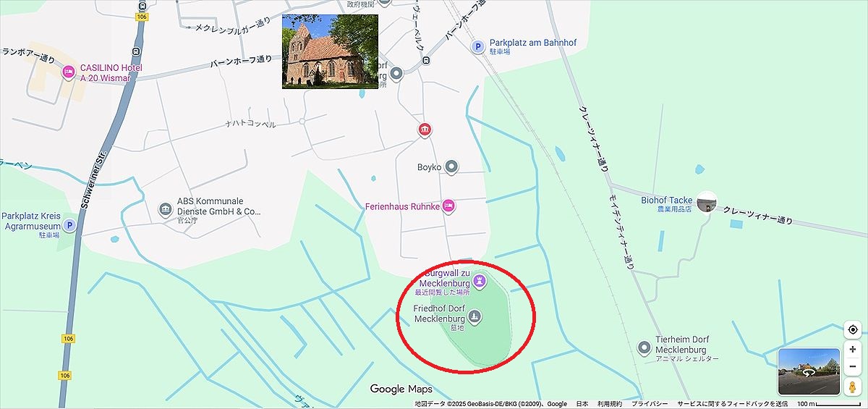Open the Street View preview thumbnail
The image size is (868, 409).
tap(809, 372)
